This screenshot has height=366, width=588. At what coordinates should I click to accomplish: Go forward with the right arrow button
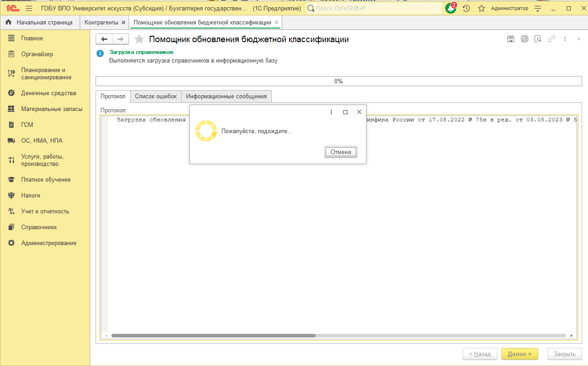pos(120,39)
